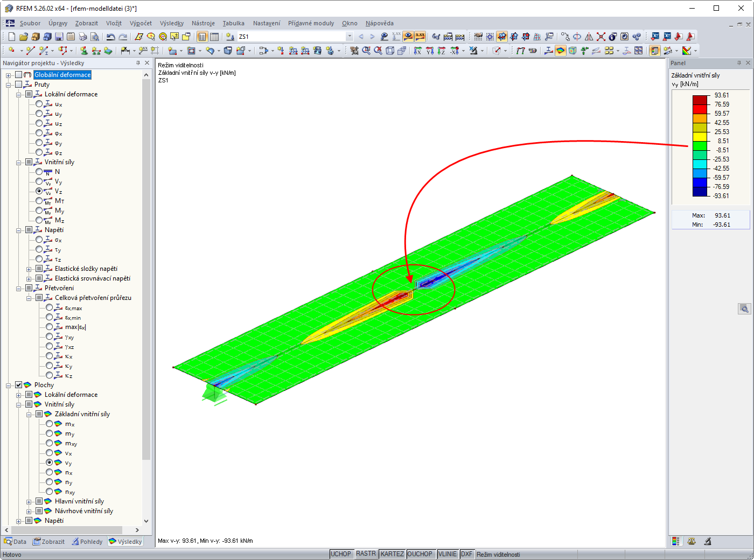Viewport: 754px width, 560px height.
Task: Toggle the UCHOP status bar button
Action: tap(341, 554)
